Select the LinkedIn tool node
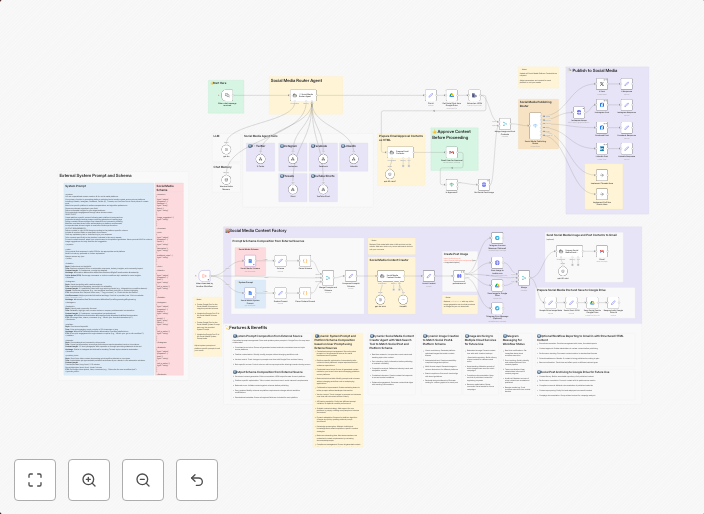Image resolution: width=704 pixels, height=514 pixels. click(354, 159)
